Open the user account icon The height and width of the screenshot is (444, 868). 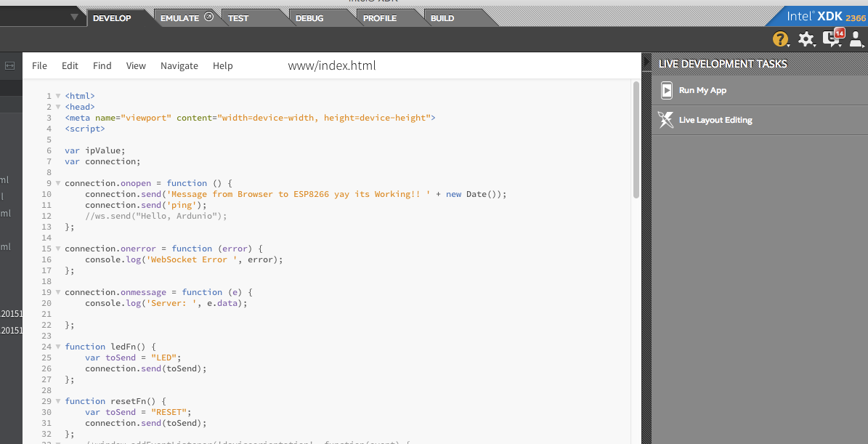[x=856, y=39]
